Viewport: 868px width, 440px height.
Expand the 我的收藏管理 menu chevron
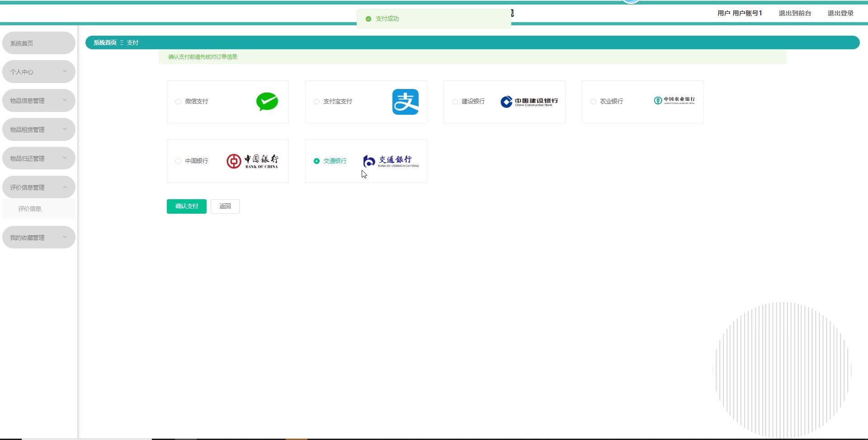(65, 237)
